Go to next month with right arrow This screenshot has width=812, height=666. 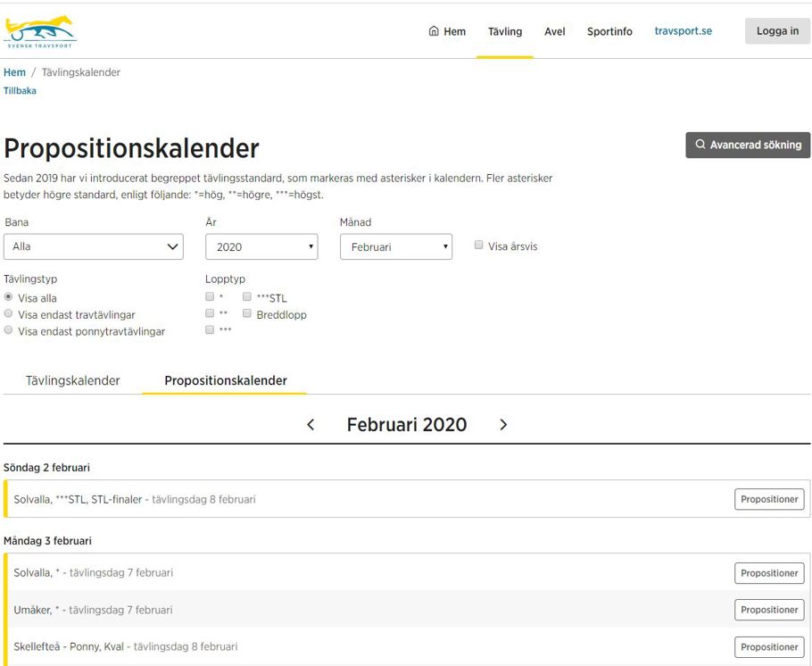tap(503, 425)
